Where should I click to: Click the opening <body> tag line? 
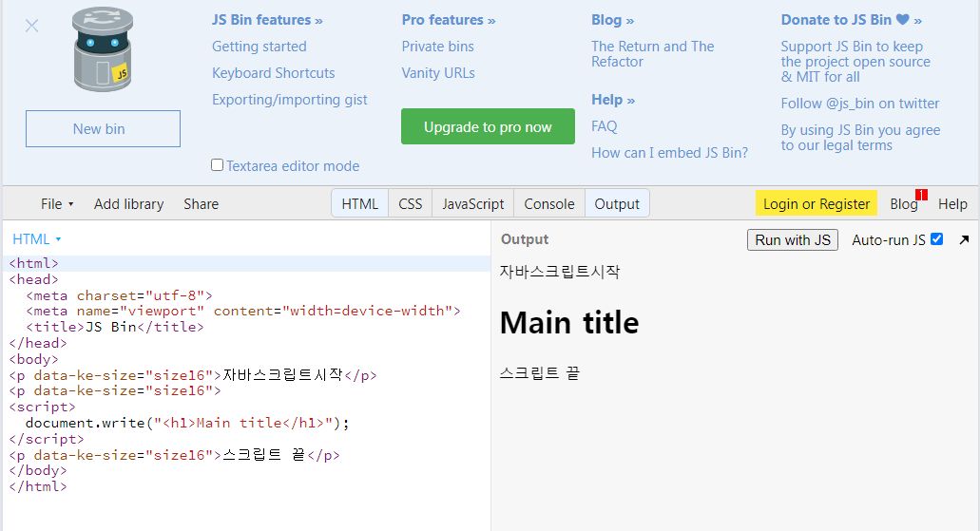34,359
